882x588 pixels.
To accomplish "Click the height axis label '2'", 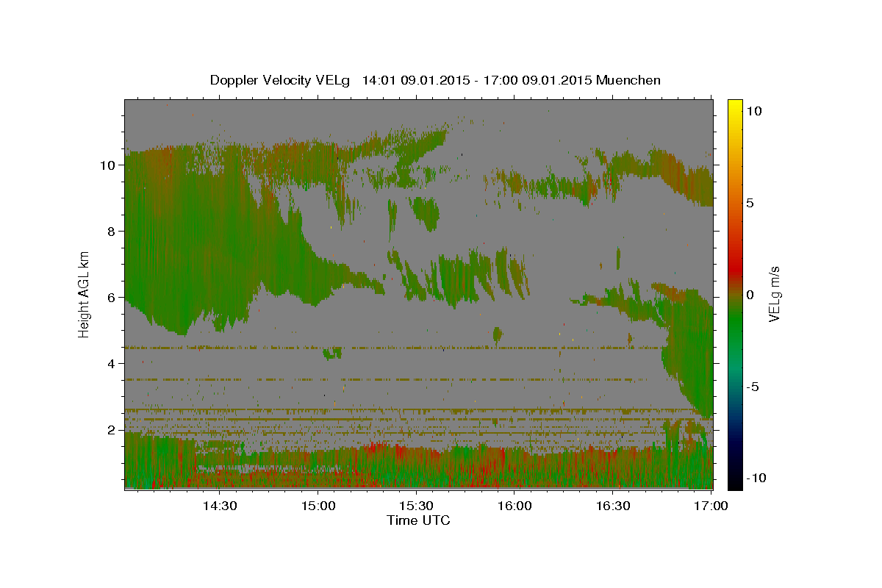I will tap(111, 430).
